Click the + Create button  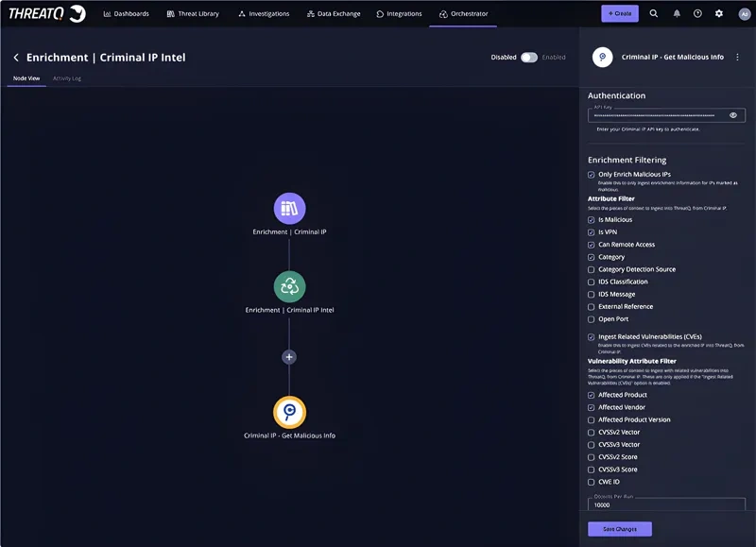[620, 13]
